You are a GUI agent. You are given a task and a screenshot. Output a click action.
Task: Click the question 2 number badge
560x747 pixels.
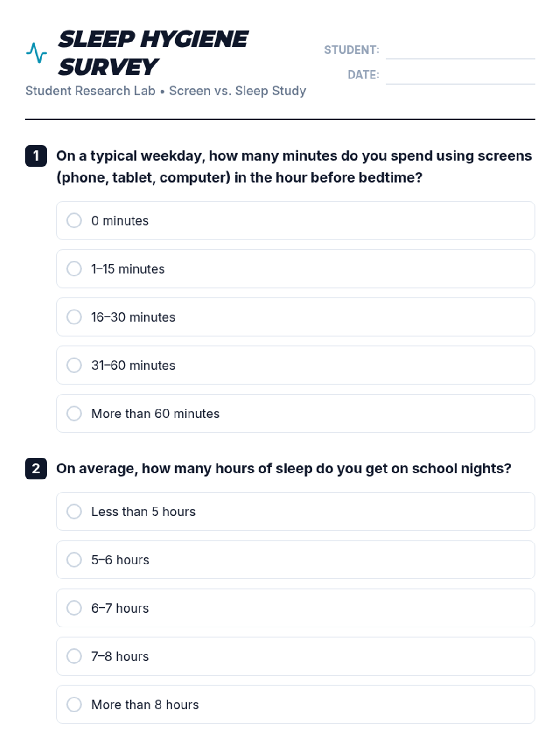(x=36, y=469)
